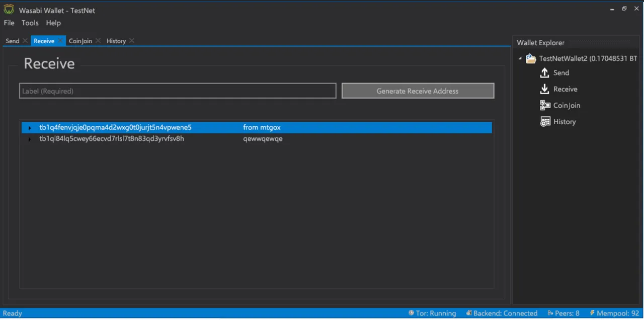The image size is (644, 320).
Task: Select the Receive tab
Action: pyautogui.click(x=44, y=41)
